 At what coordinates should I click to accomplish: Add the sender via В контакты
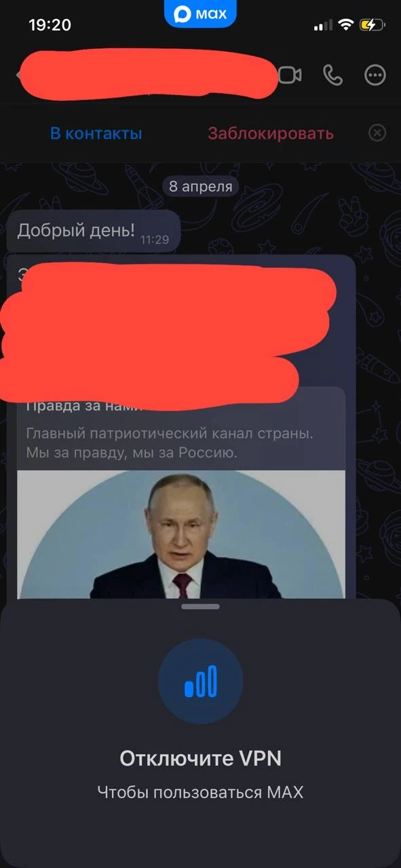(x=96, y=134)
